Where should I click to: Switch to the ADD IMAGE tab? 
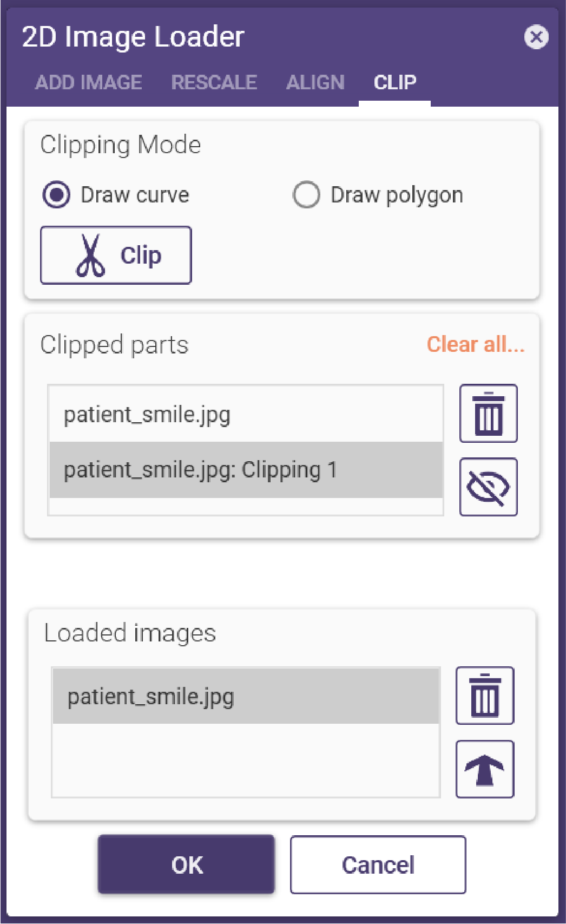pos(89,82)
